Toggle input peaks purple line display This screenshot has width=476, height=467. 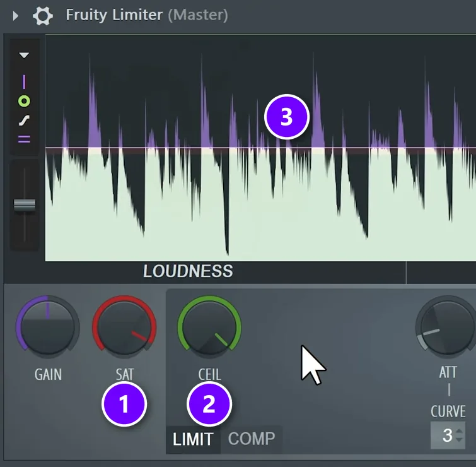pos(24,82)
